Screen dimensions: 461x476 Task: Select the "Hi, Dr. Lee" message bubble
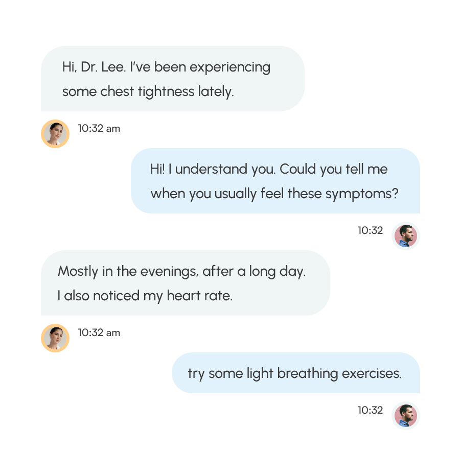(x=172, y=79)
